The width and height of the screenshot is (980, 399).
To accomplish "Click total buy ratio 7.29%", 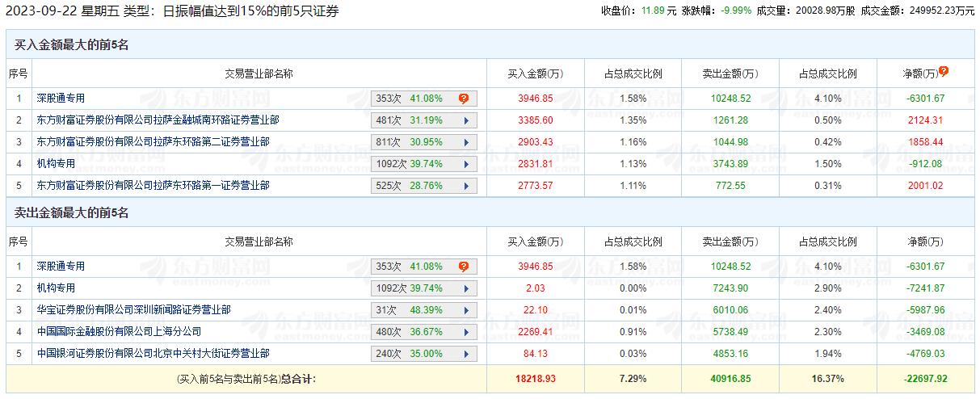I will point(633,378).
